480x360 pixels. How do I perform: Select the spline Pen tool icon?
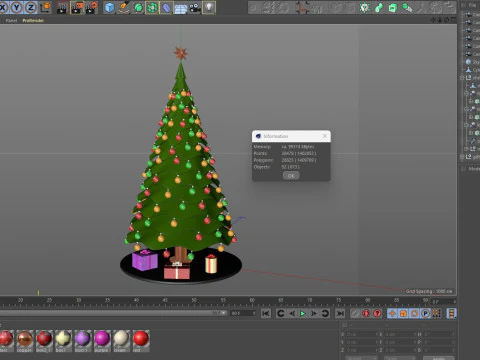(124, 8)
